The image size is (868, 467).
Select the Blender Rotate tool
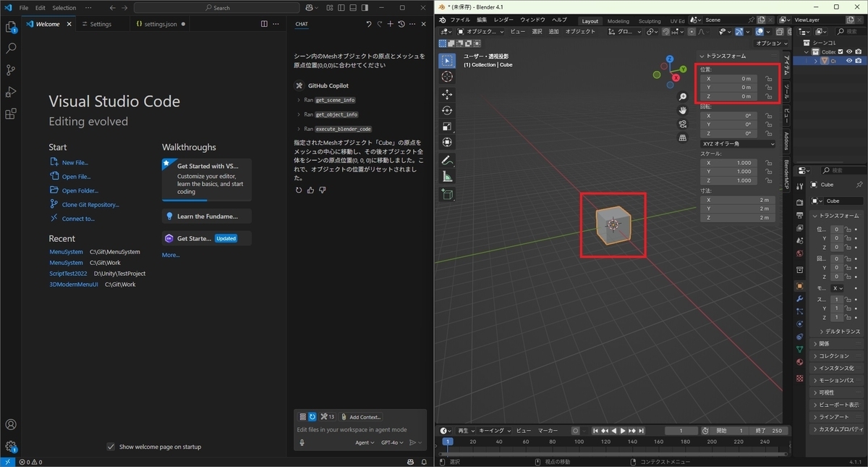coord(447,110)
